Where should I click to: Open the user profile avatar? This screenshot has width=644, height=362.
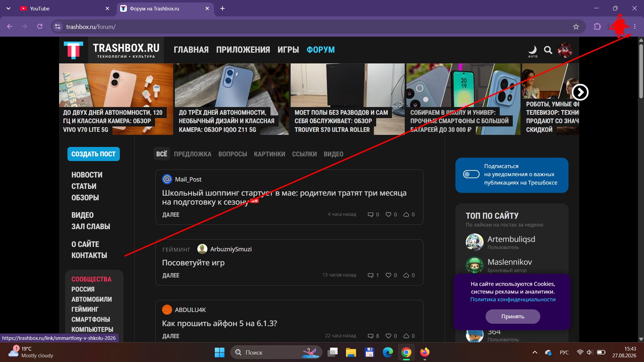pyautogui.click(x=565, y=50)
